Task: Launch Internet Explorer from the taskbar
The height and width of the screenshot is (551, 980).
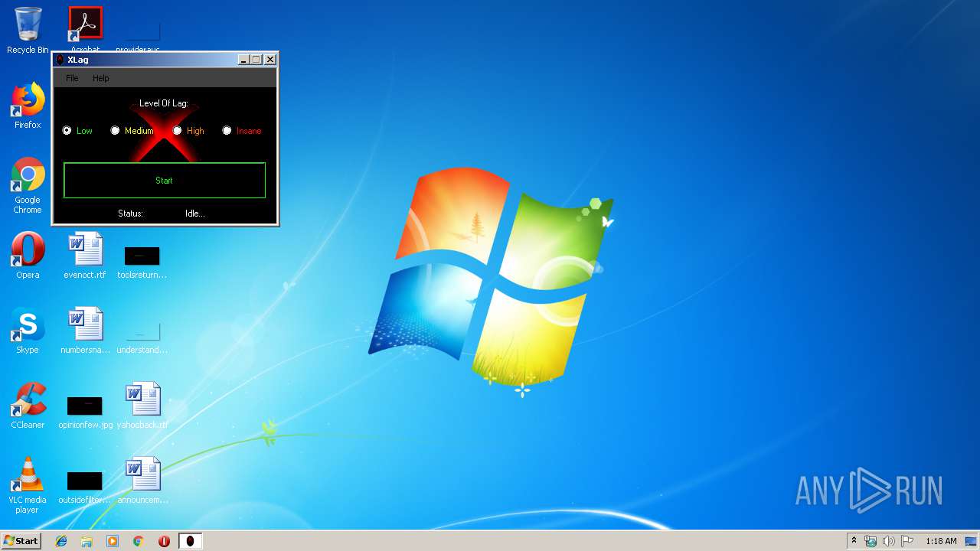Action: (x=61, y=541)
